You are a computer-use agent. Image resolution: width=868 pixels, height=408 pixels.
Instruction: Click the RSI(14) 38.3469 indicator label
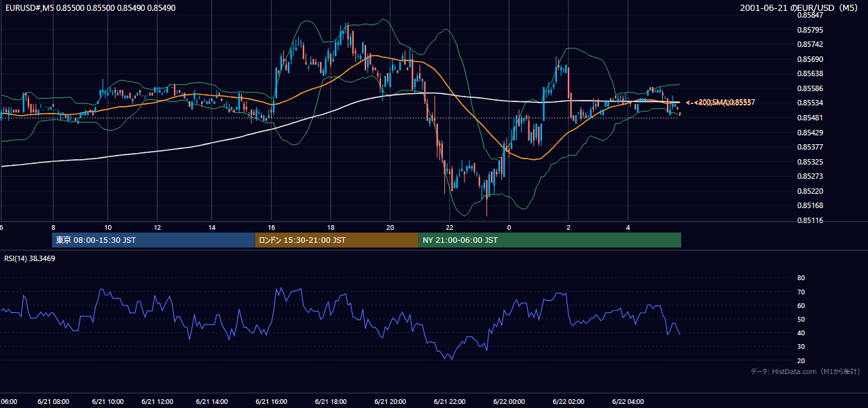coord(30,258)
